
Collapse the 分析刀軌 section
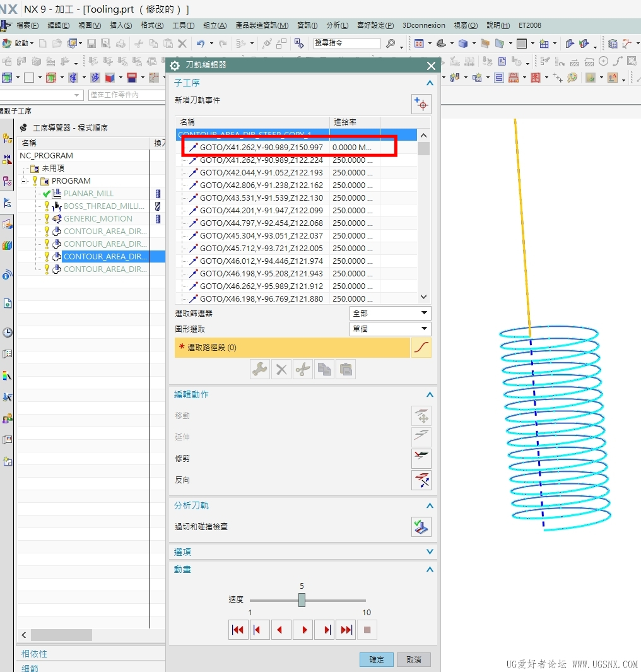(430, 506)
